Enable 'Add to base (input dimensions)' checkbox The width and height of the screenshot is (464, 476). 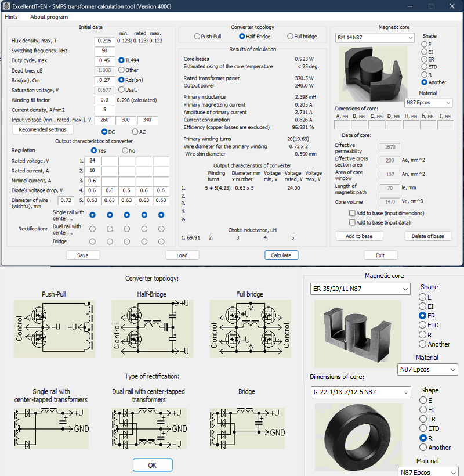tap(353, 214)
